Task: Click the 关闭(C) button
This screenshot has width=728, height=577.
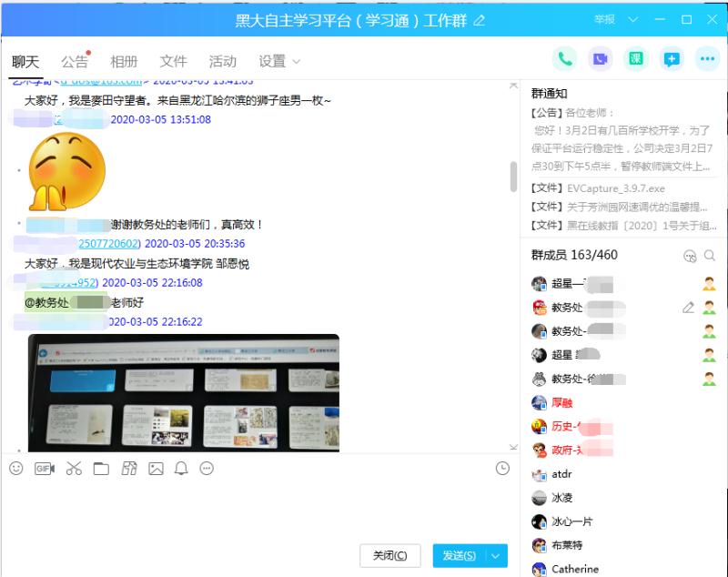Action: pyautogui.click(x=390, y=555)
